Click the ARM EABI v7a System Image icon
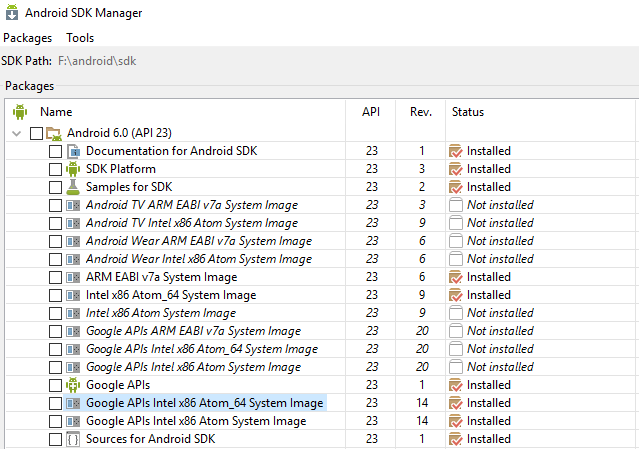The height and width of the screenshot is (449, 639). click(x=73, y=277)
